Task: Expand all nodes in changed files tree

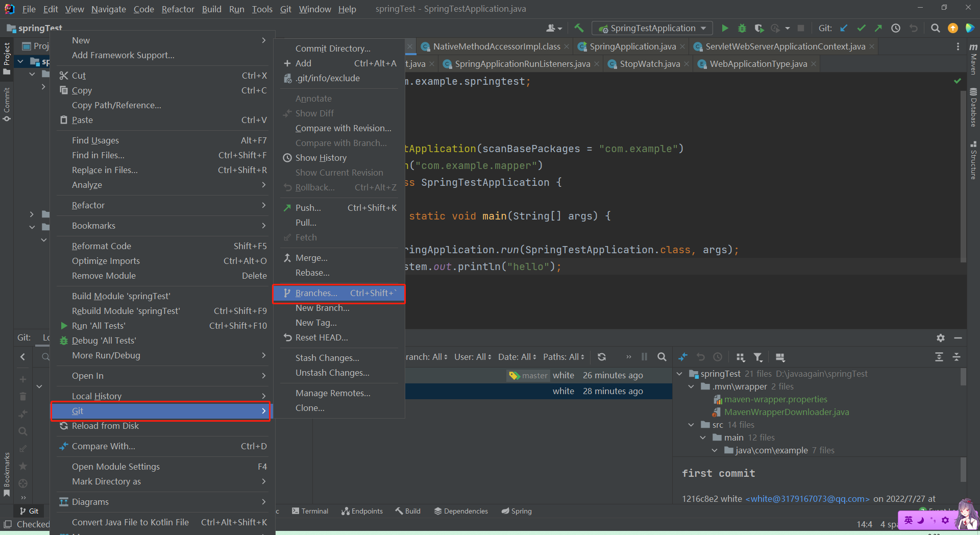Action: pos(939,357)
